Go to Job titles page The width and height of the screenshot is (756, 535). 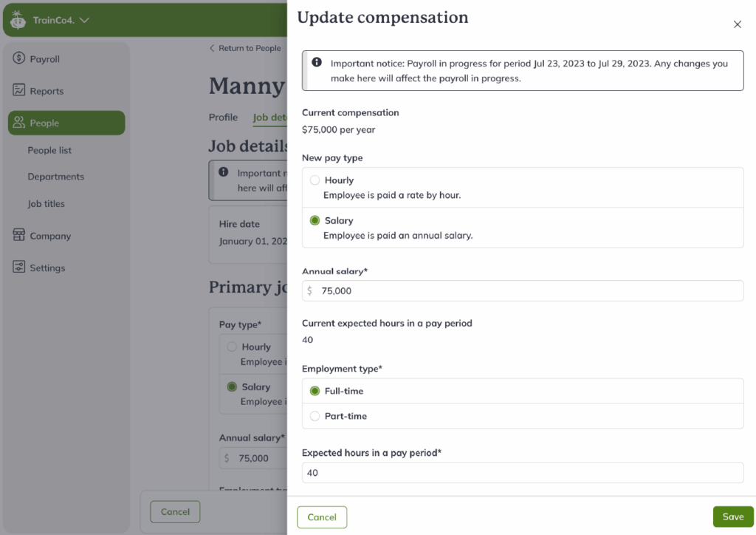point(46,203)
